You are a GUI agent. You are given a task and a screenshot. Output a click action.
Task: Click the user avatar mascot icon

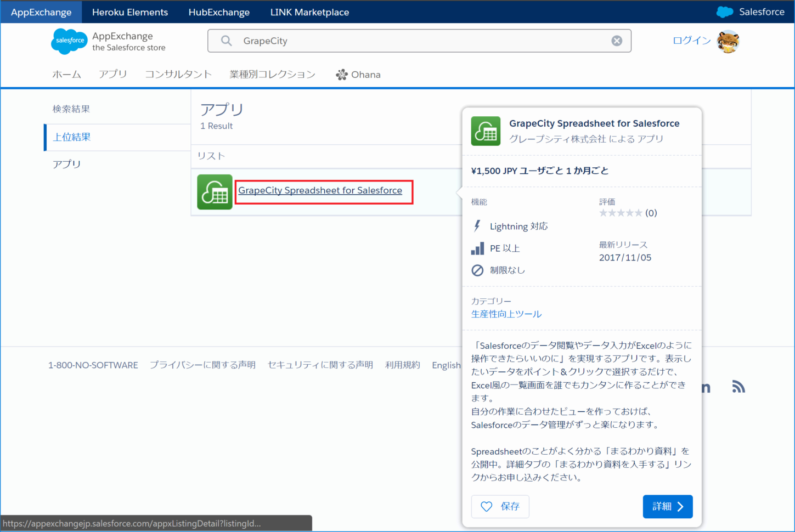[728, 42]
